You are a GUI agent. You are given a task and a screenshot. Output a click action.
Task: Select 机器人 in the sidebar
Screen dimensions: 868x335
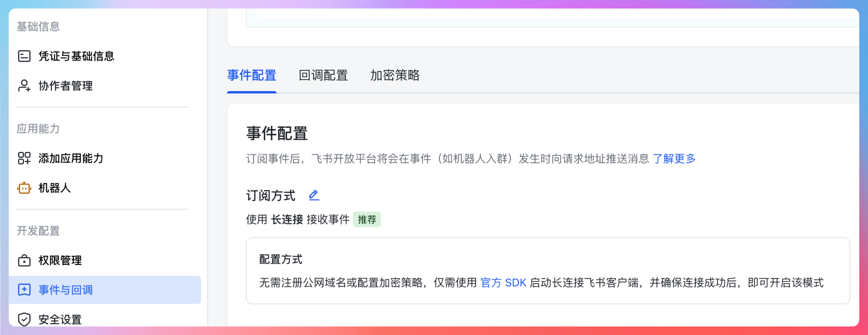tap(55, 188)
